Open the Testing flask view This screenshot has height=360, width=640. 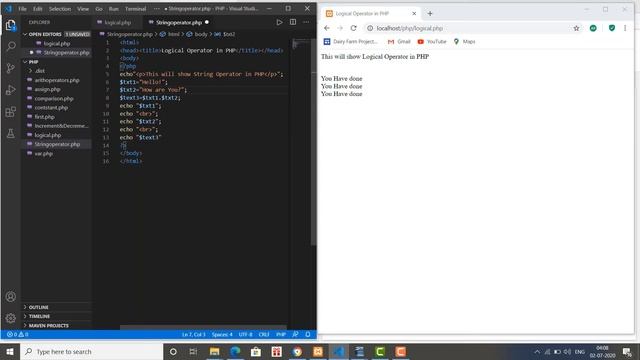(11, 133)
